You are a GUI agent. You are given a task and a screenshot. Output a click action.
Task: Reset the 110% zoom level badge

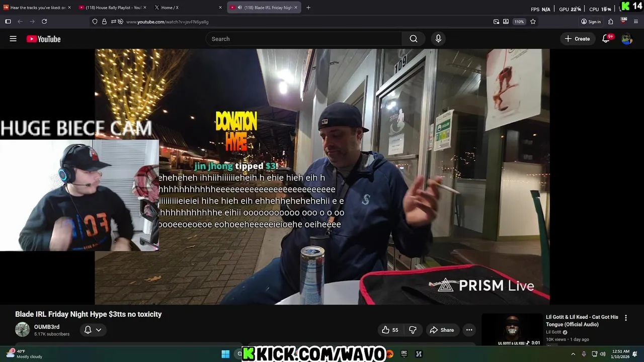519,22
